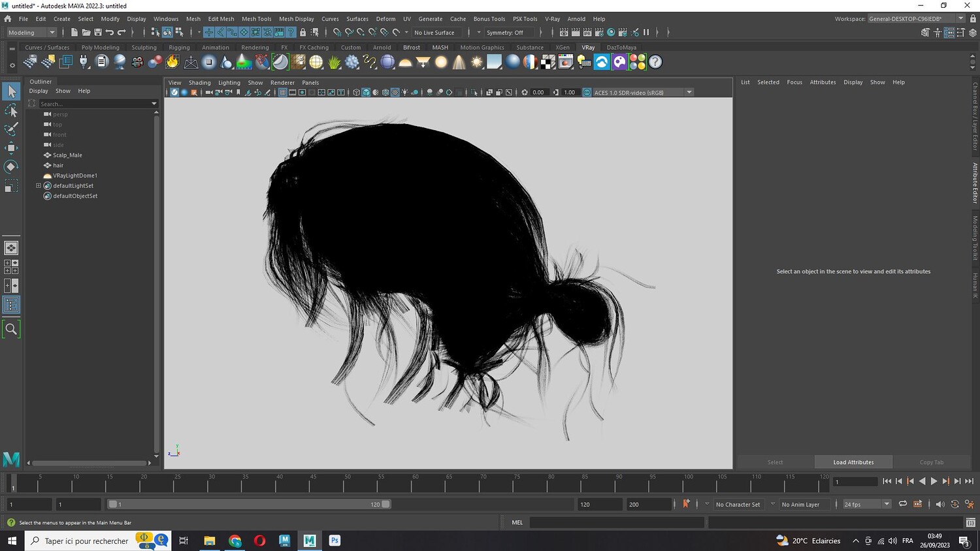Image resolution: width=980 pixels, height=551 pixels.
Task: Toggle timeline audio mute
Action: tap(940, 504)
